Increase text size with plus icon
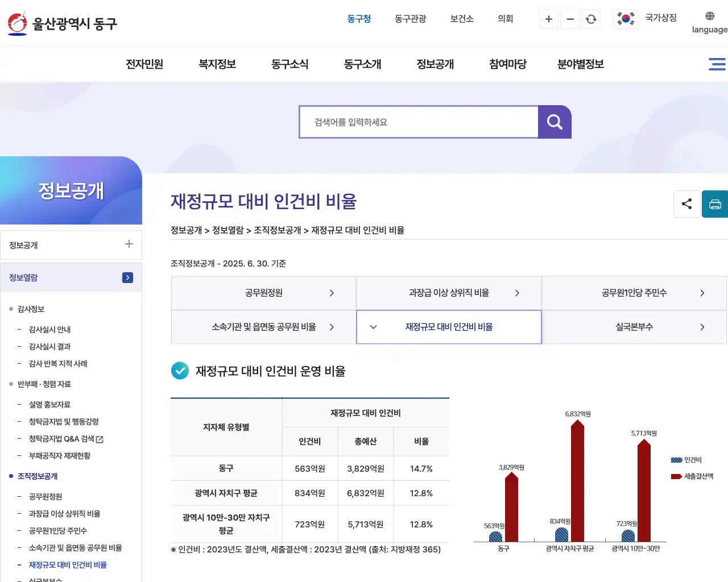Image resolution: width=728 pixels, height=582 pixels. (549, 19)
